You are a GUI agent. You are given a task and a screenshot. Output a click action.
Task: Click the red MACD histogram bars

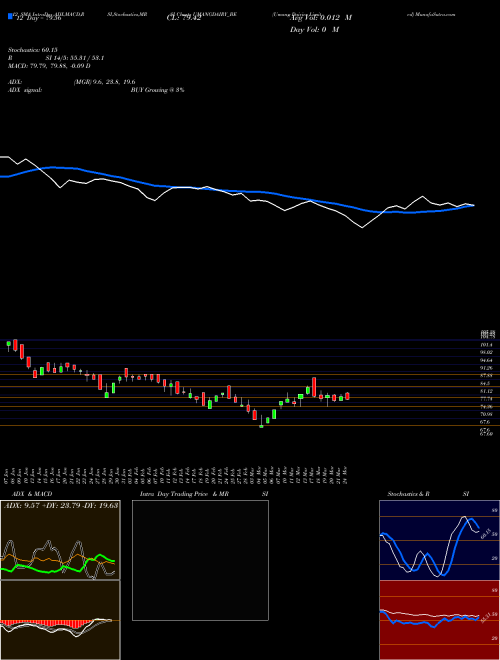pyautogui.click(x=45, y=624)
